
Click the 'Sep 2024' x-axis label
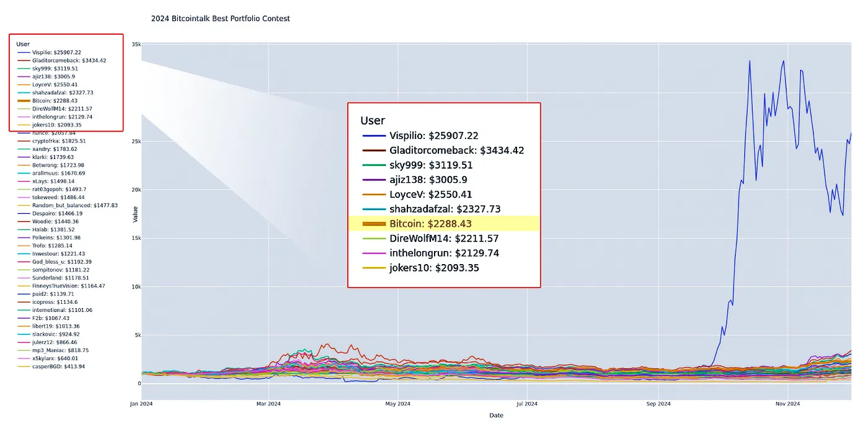point(658,404)
